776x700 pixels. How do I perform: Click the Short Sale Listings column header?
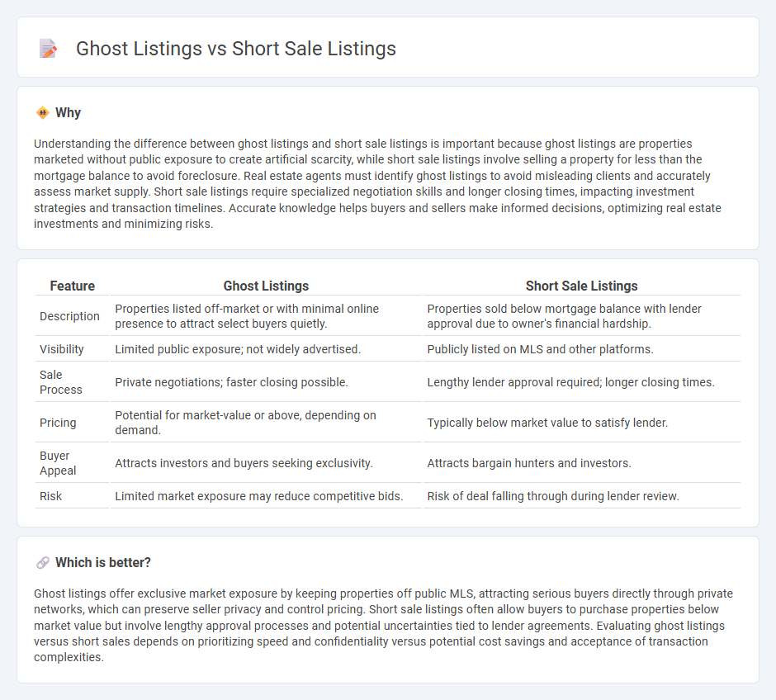tap(581, 286)
